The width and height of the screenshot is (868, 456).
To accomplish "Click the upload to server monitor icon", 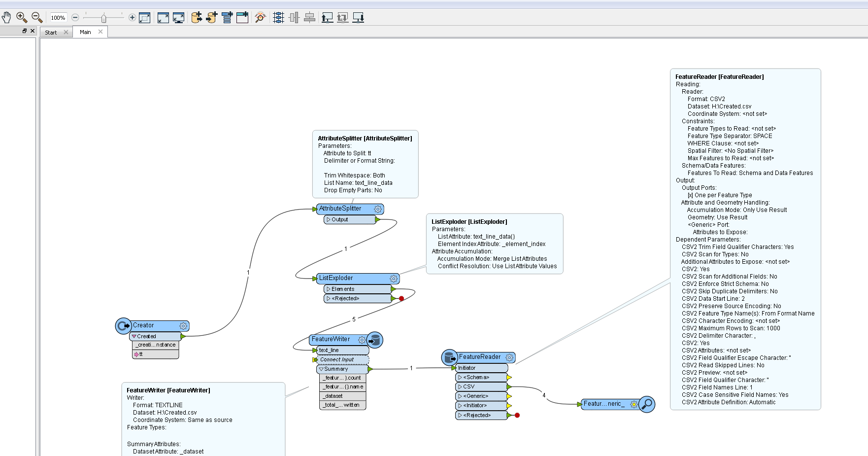I will (328, 18).
